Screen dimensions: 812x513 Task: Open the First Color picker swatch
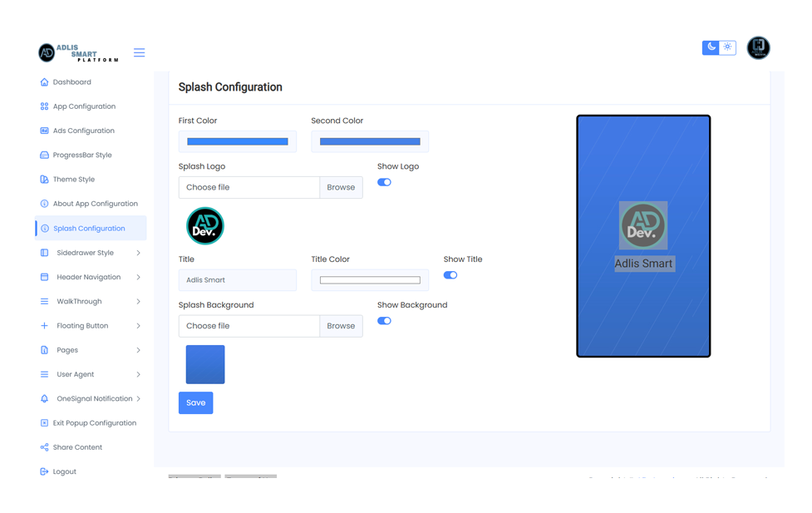pos(238,141)
